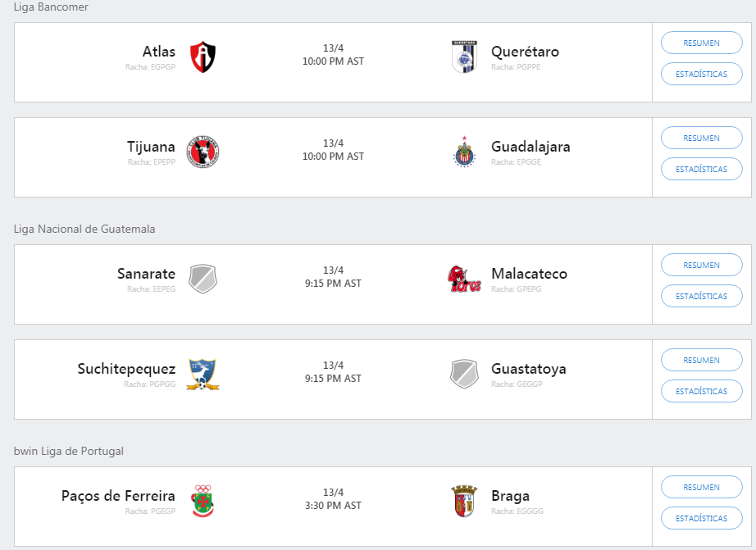Click the Liga Nacional de Guatemala heading
Viewport: 756px width, 550px height.
point(84,229)
